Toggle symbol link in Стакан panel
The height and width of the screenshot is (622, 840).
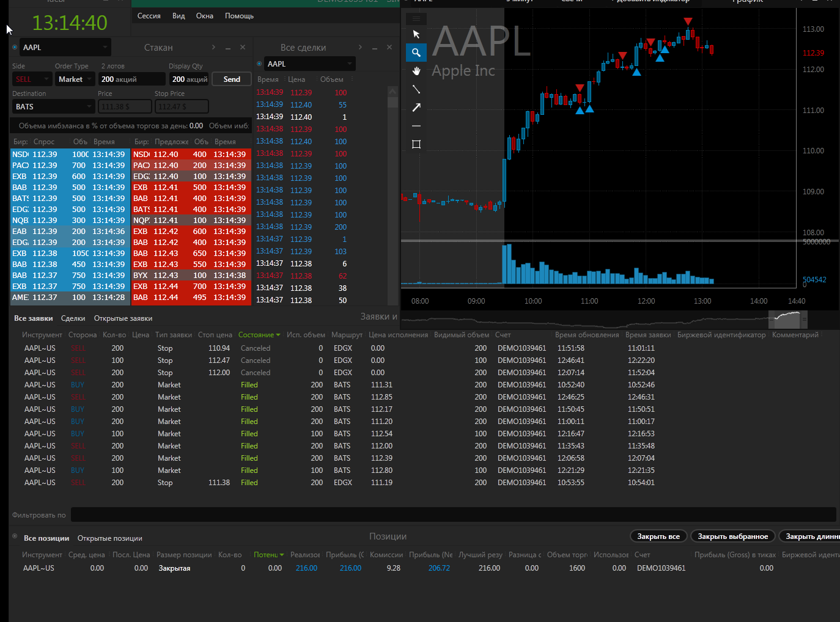point(15,47)
